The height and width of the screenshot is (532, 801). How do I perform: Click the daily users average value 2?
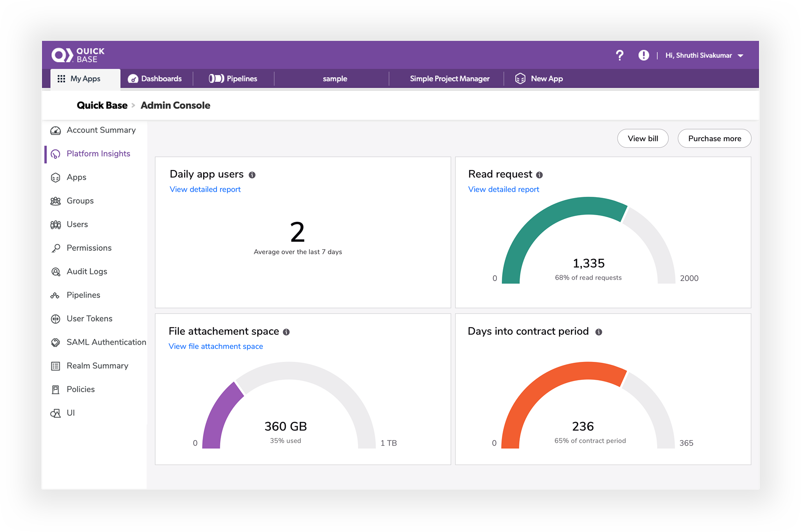tap(297, 232)
